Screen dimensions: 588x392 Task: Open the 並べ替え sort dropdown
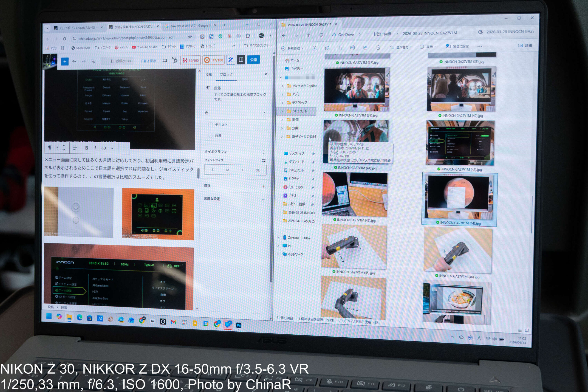(400, 47)
